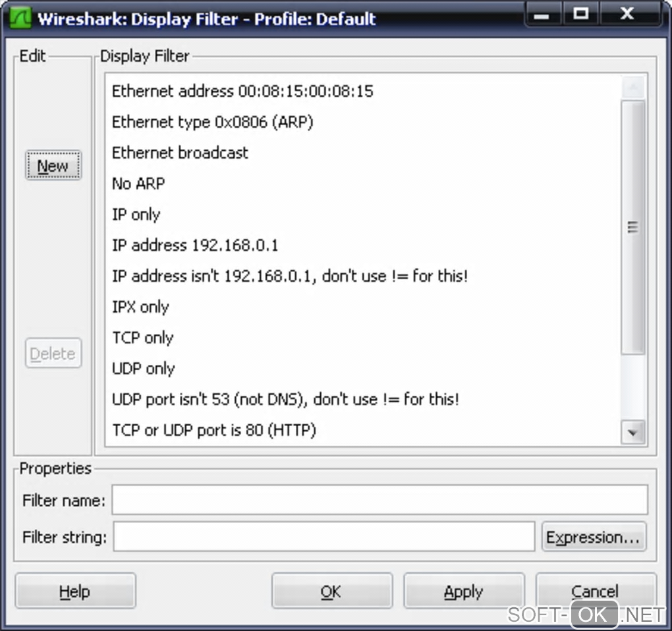Confirm with the OK button
The width and height of the screenshot is (672, 631).
[331, 591]
